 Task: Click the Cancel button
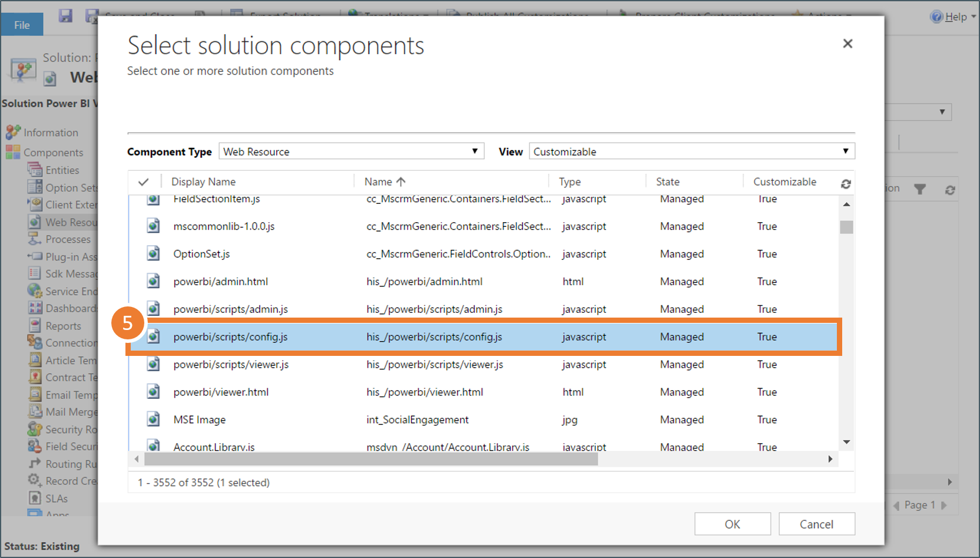click(x=817, y=524)
